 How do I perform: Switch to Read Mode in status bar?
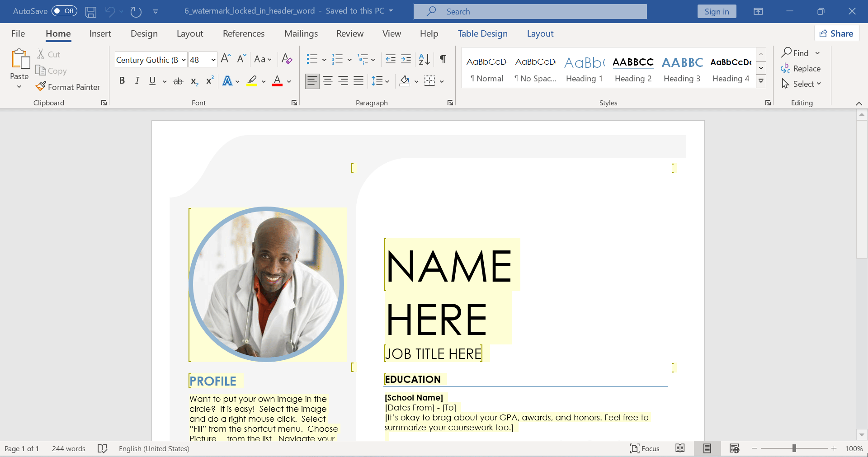(680, 448)
